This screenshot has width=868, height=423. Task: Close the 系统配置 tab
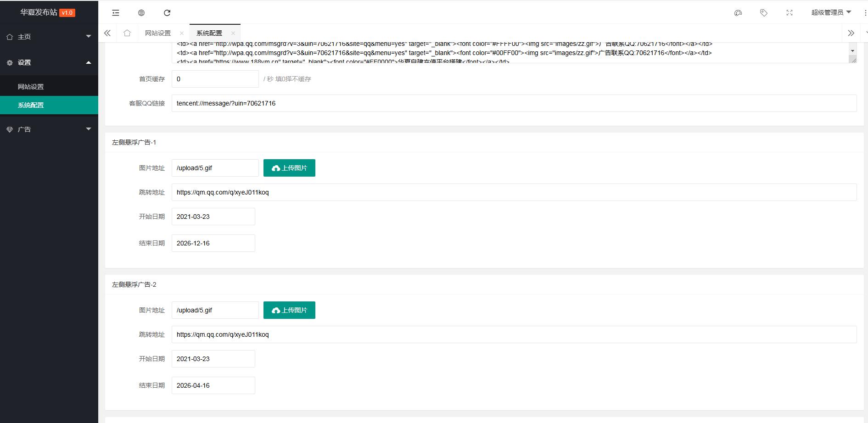pos(233,33)
